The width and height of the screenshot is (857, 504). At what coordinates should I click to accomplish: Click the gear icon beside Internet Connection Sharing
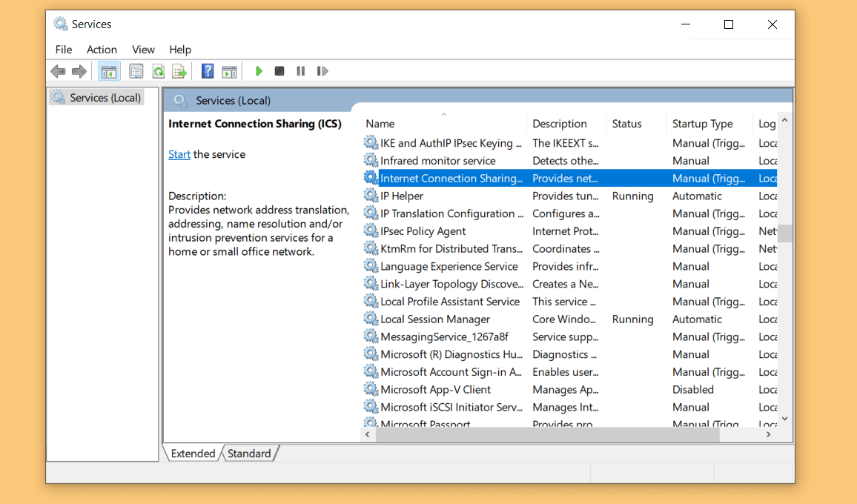(371, 178)
